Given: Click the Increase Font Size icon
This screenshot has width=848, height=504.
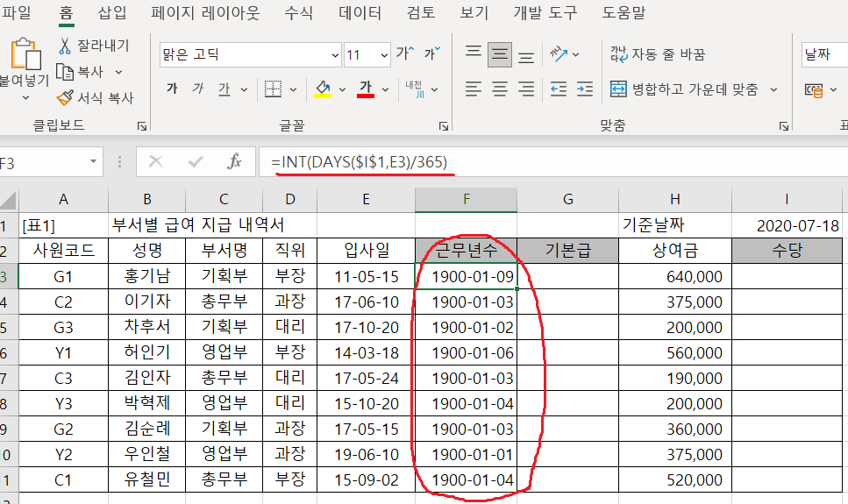Looking at the screenshot, I should click(x=404, y=54).
